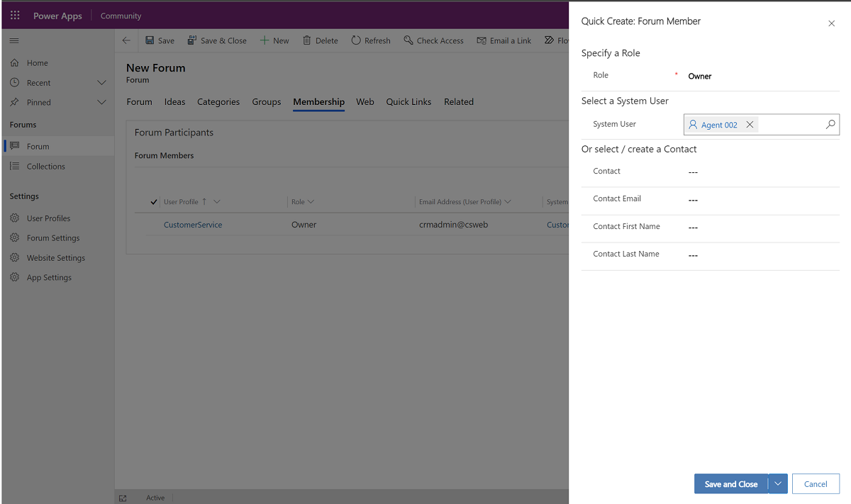The width and height of the screenshot is (851, 504).
Task: Click the Power Apps title
Action: pos(57,16)
